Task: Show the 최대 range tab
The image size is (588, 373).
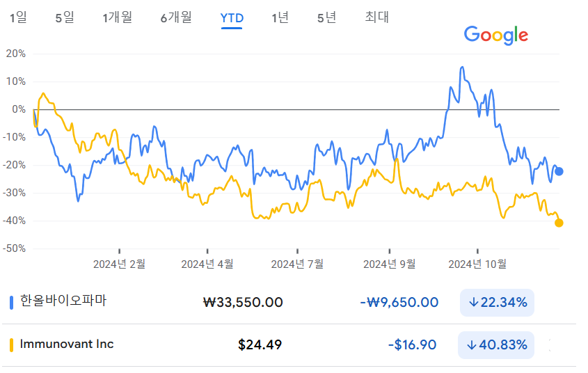Action: pos(376,17)
